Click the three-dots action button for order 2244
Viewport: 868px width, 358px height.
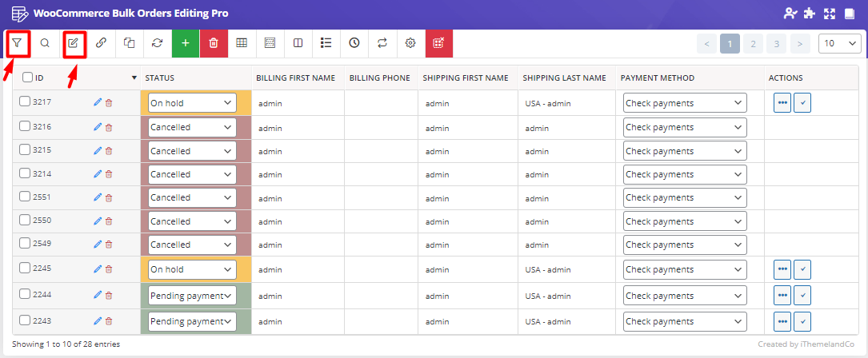(782, 295)
